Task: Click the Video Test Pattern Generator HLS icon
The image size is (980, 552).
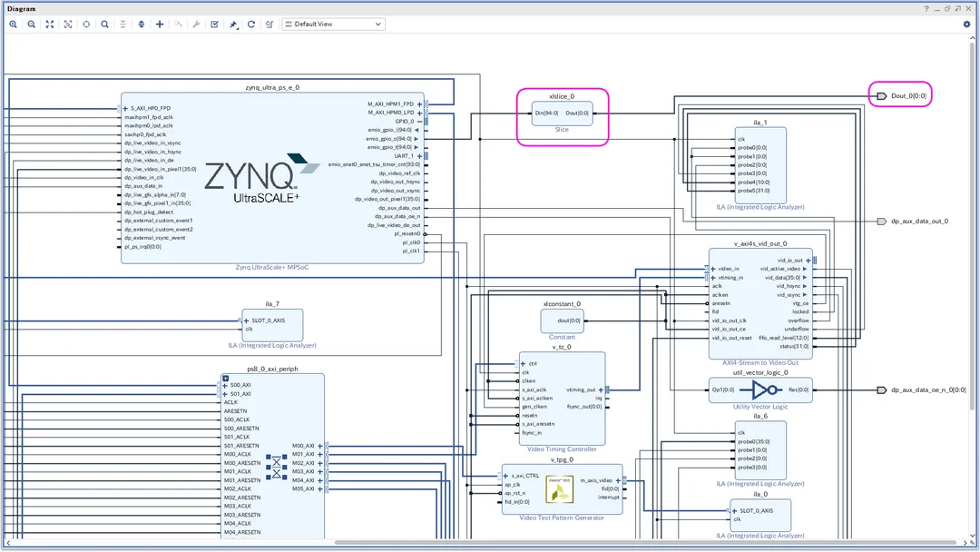Action: (559, 489)
